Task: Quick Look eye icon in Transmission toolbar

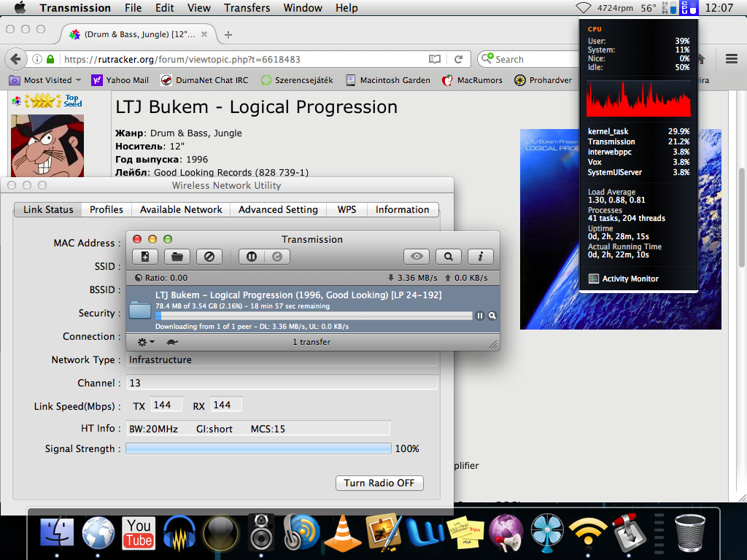Action: click(x=417, y=257)
